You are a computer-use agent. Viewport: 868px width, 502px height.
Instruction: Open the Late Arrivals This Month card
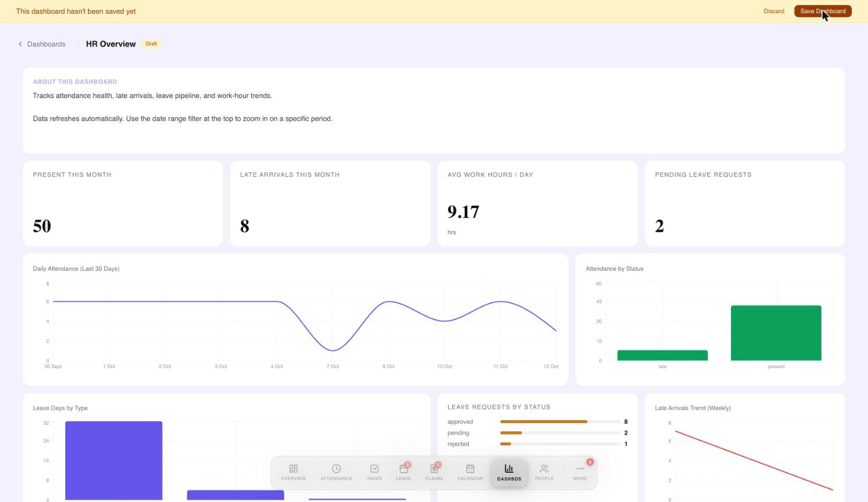330,203
